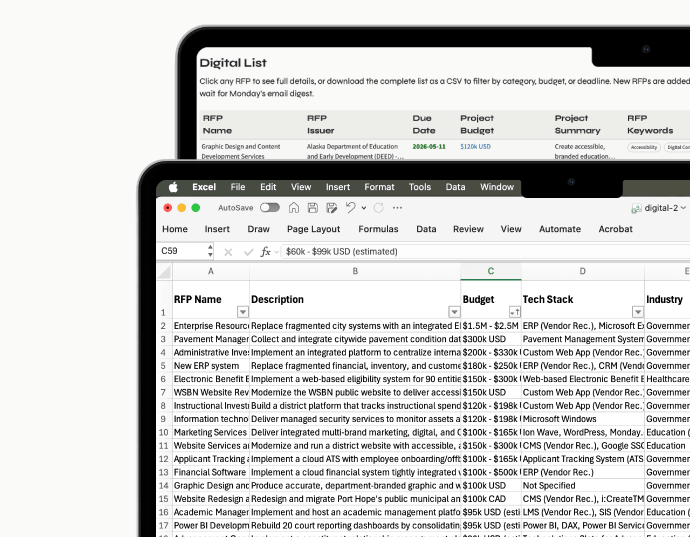Click the confirm checkmark in formula bar
This screenshot has height=537, width=690.
pos(249,252)
